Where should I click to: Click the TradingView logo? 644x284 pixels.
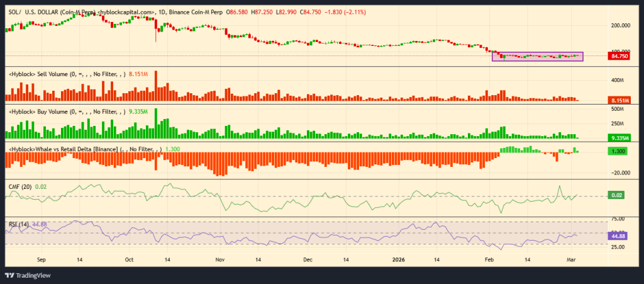click(29, 275)
